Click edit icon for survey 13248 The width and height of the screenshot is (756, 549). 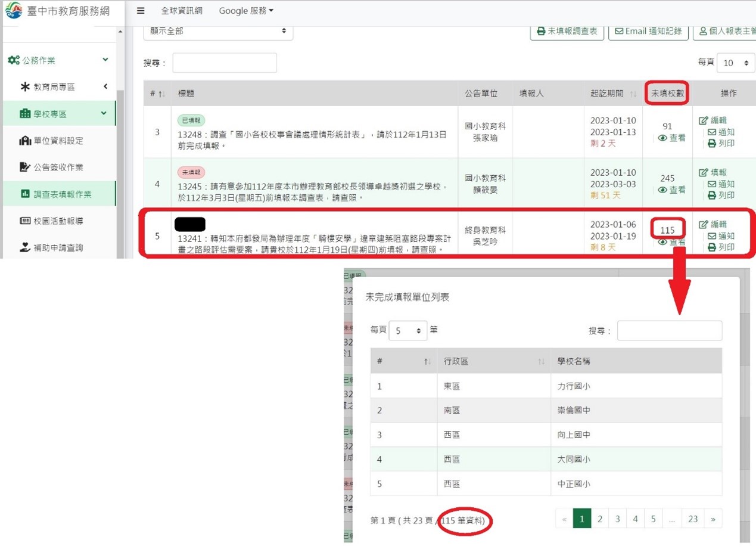[704, 120]
